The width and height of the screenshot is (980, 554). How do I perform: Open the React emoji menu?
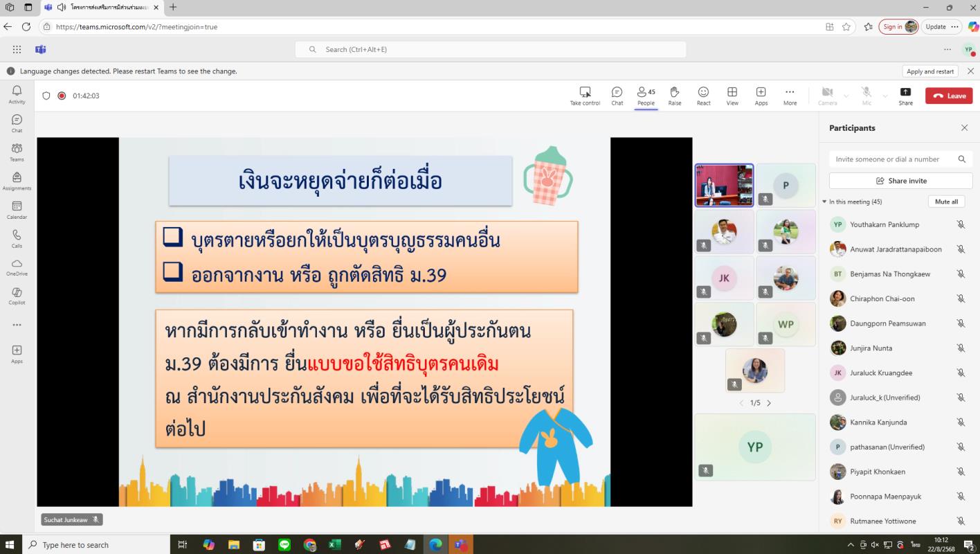coord(703,96)
